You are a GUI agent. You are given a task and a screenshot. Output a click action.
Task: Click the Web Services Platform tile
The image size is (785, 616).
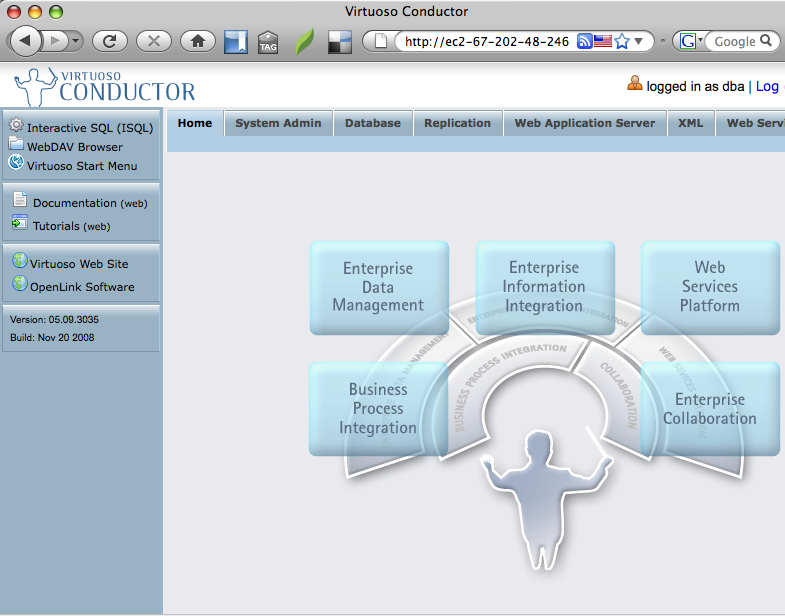[709, 286]
